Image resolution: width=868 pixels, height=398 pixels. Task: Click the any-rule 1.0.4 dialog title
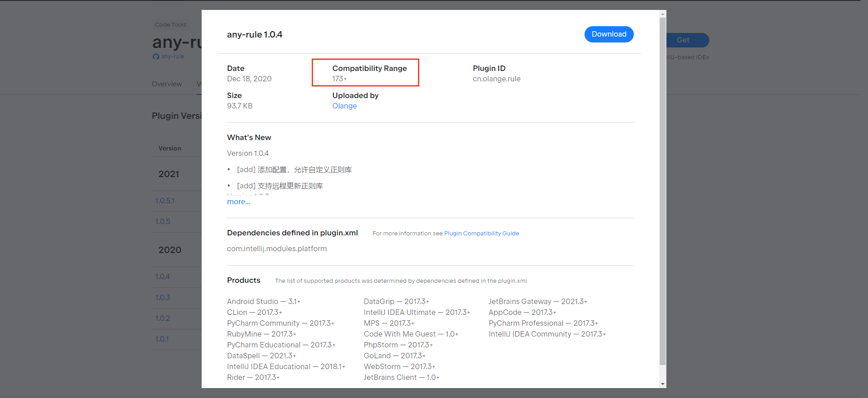255,34
